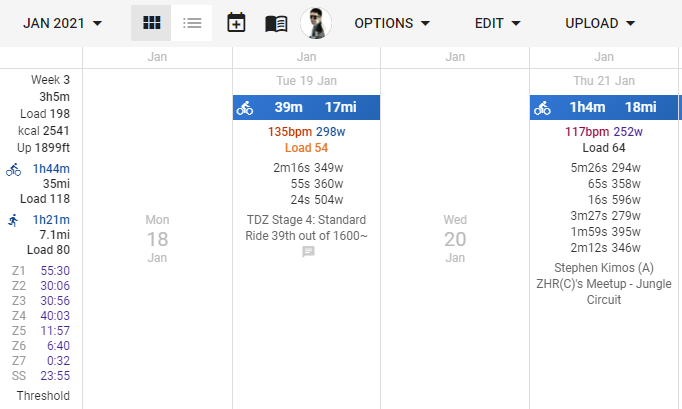Open the profile avatar picture

pyautogui.click(x=316, y=22)
